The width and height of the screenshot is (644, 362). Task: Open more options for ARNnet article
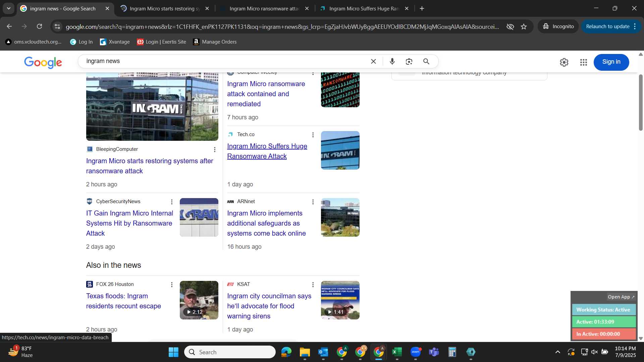coord(313,202)
